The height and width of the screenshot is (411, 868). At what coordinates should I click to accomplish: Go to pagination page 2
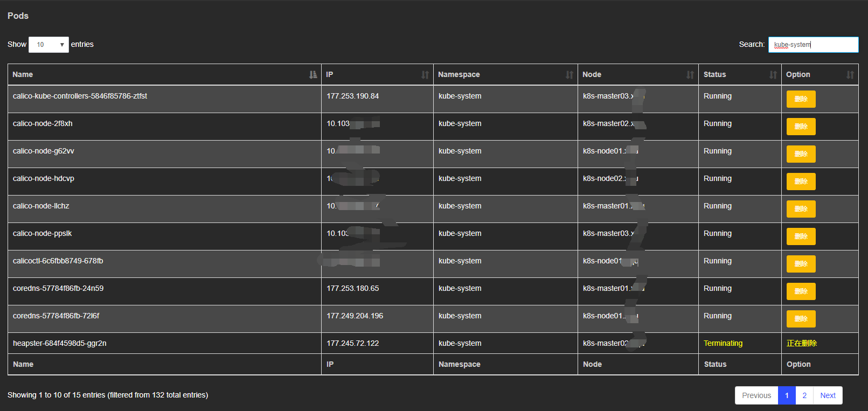click(x=804, y=395)
